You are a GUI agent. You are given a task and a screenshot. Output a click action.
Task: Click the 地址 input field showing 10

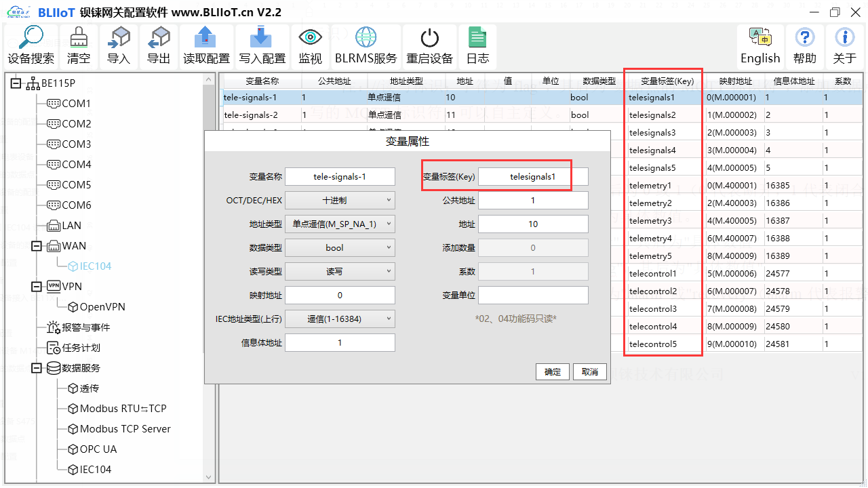[533, 224]
